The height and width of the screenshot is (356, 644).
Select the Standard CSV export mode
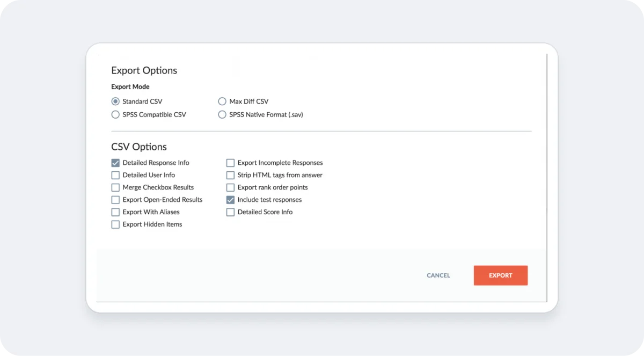[115, 101]
